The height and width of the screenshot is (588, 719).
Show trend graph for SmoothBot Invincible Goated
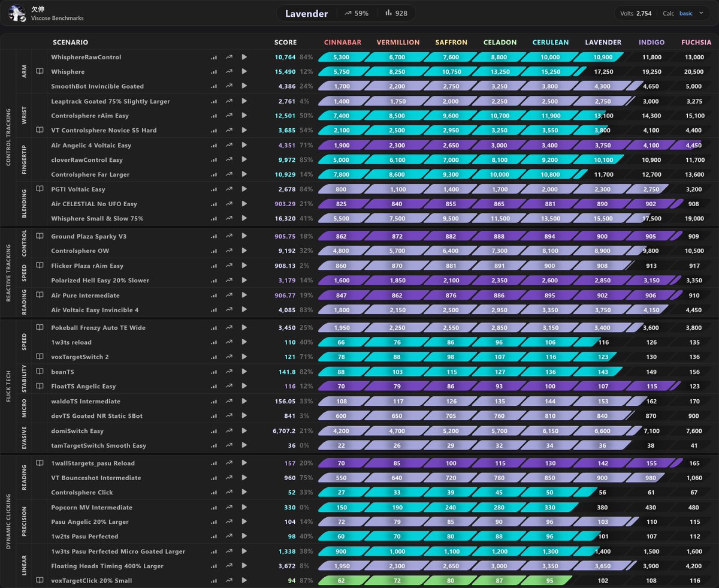[x=229, y=86]
